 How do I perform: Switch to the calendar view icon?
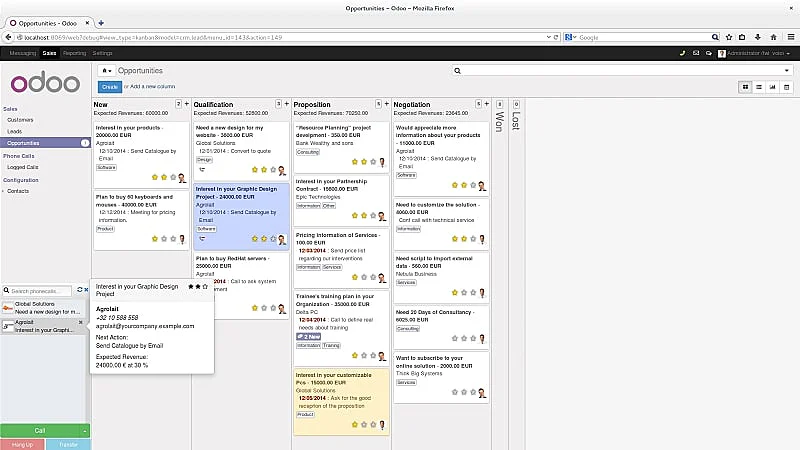coord(786,87)
